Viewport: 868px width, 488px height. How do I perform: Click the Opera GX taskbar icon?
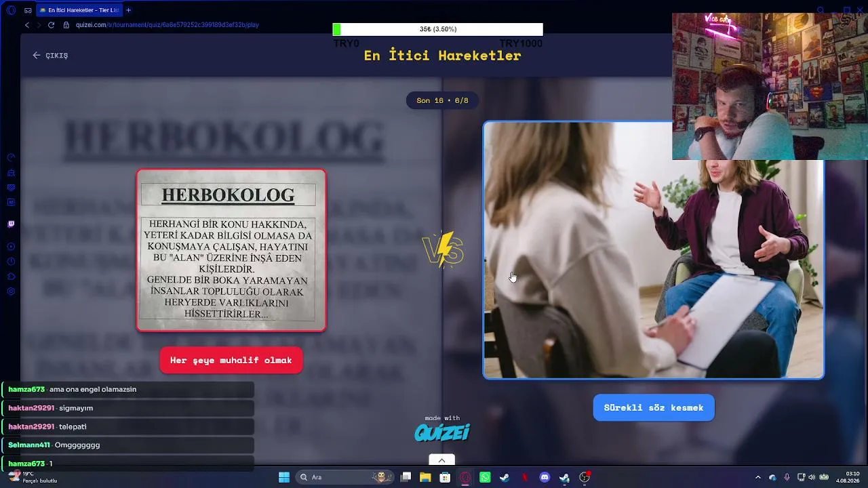pos(465,477)
